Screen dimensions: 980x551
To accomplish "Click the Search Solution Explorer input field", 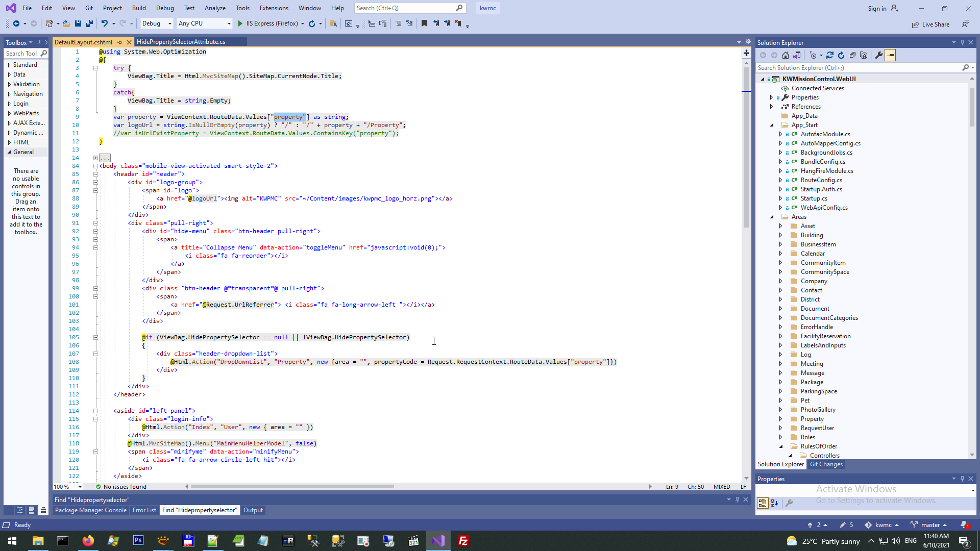I will pos(857,68).
